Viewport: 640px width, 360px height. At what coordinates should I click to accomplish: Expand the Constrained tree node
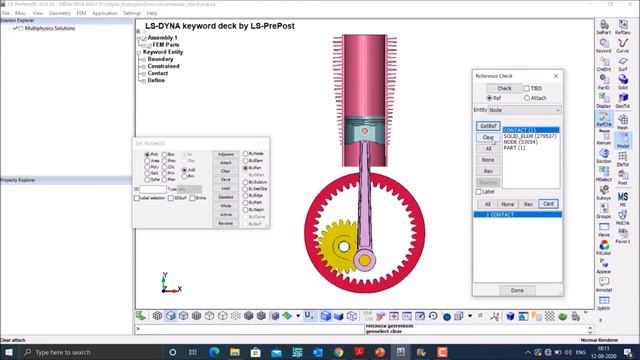pyautogui.click(x=143, y=67)
